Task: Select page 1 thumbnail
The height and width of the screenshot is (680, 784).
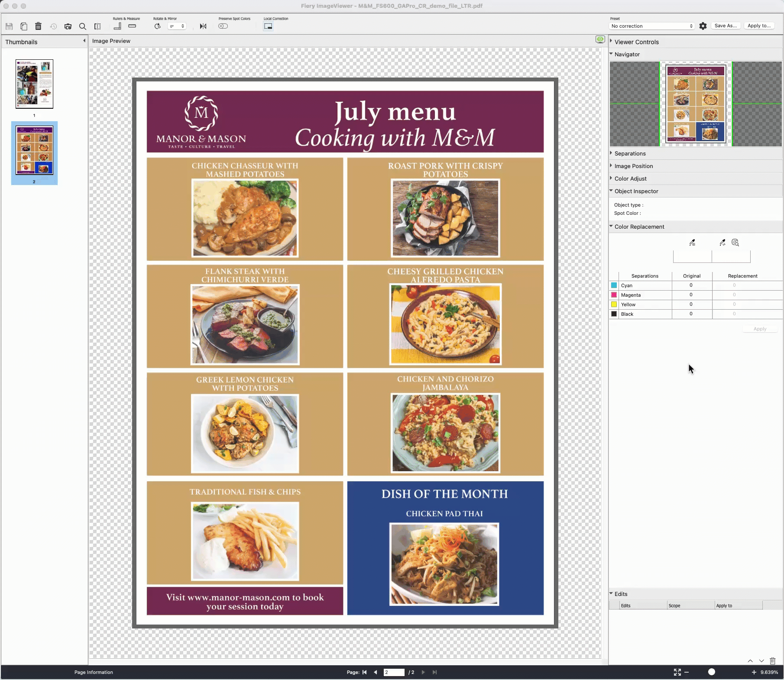Action: tap(34, 84)
